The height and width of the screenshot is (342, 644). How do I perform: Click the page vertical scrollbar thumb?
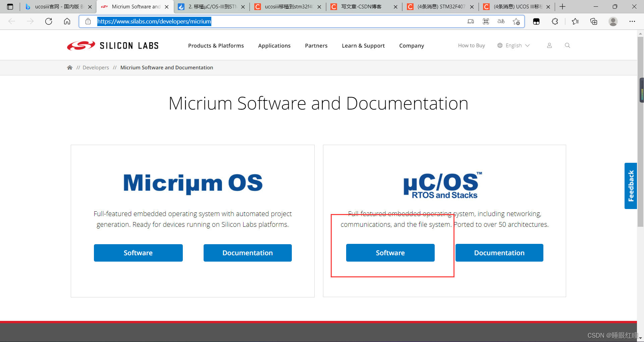tap(641, 131)
